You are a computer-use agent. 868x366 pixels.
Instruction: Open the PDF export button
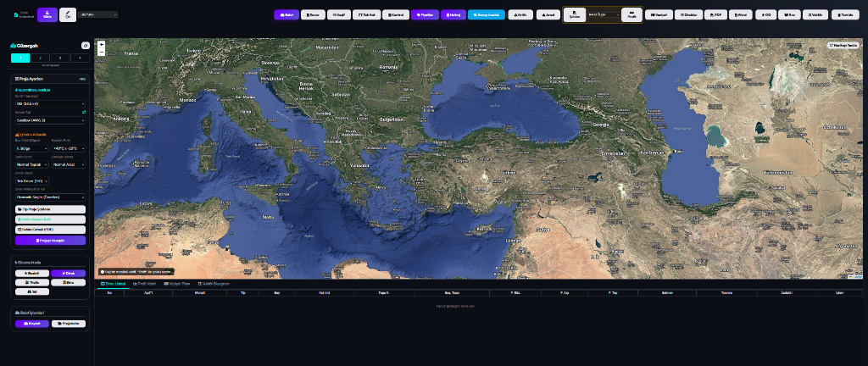click(x=715, y=14)
